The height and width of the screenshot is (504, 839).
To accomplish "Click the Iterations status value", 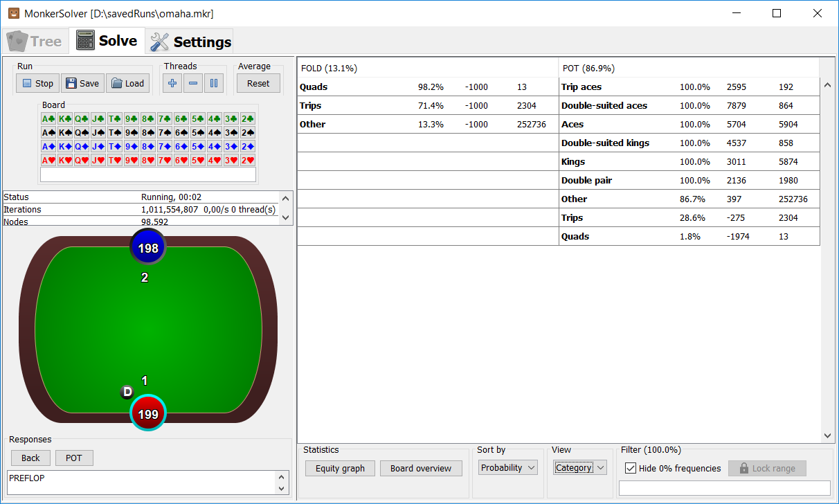I will (x=208, y=209).
